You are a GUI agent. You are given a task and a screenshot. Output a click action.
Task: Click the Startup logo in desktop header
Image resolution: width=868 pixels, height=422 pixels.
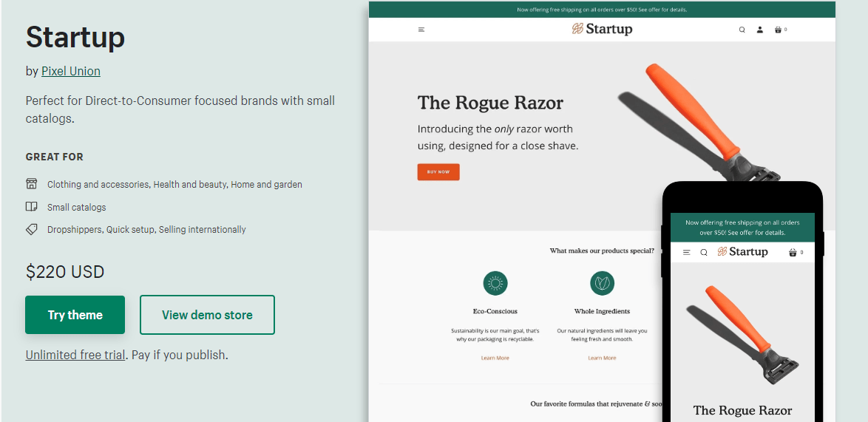click(602, 30)
